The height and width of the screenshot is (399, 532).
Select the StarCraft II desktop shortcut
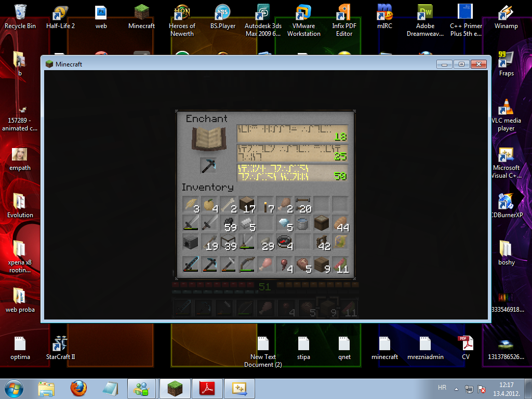click(60, 348)
